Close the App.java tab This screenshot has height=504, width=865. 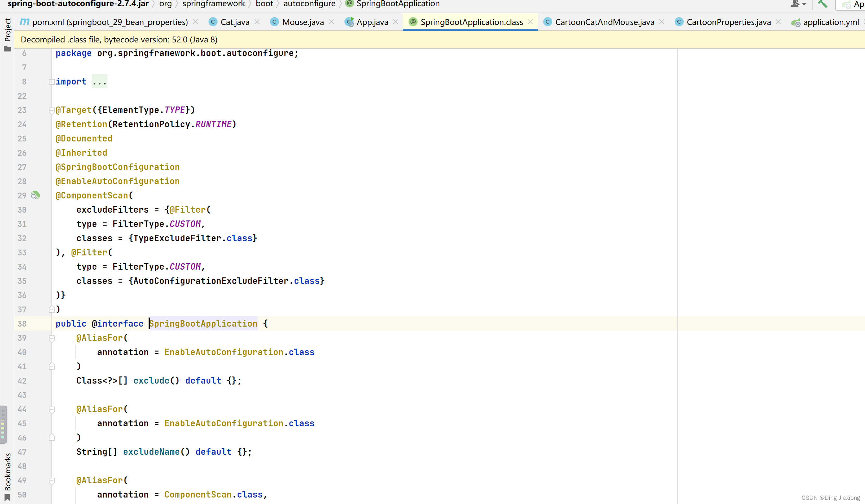396,22
